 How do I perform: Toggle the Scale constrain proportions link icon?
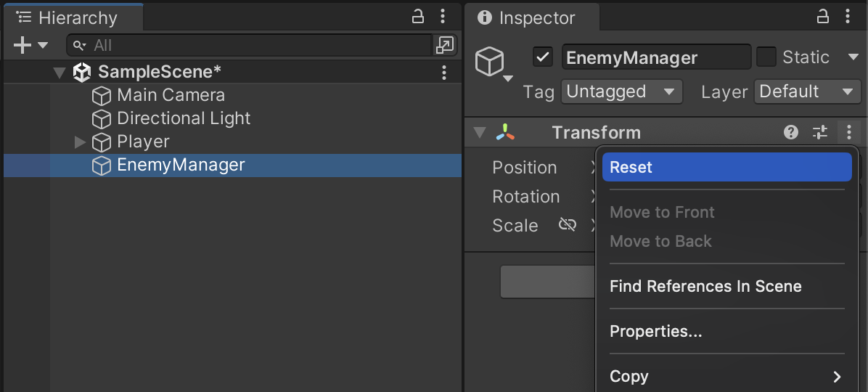568,224
